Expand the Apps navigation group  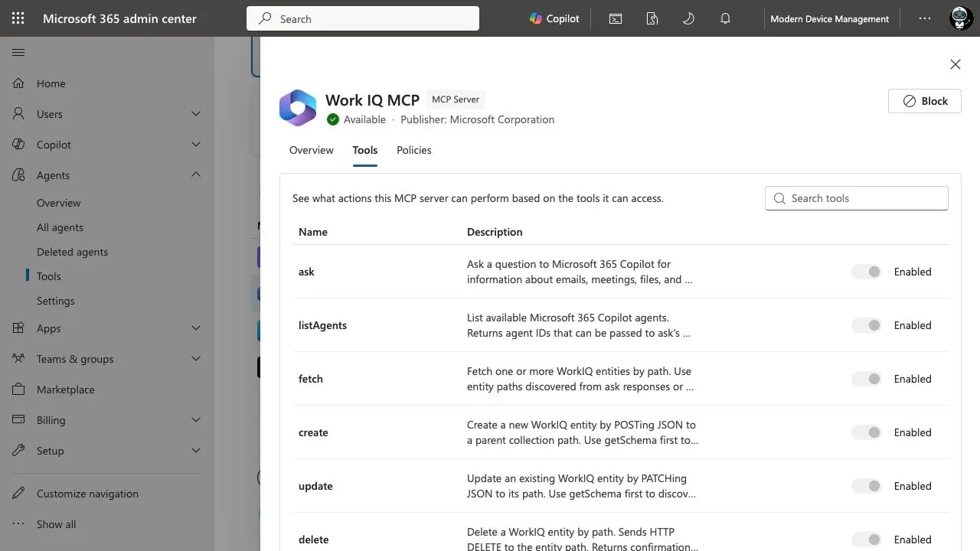(196, 328)
